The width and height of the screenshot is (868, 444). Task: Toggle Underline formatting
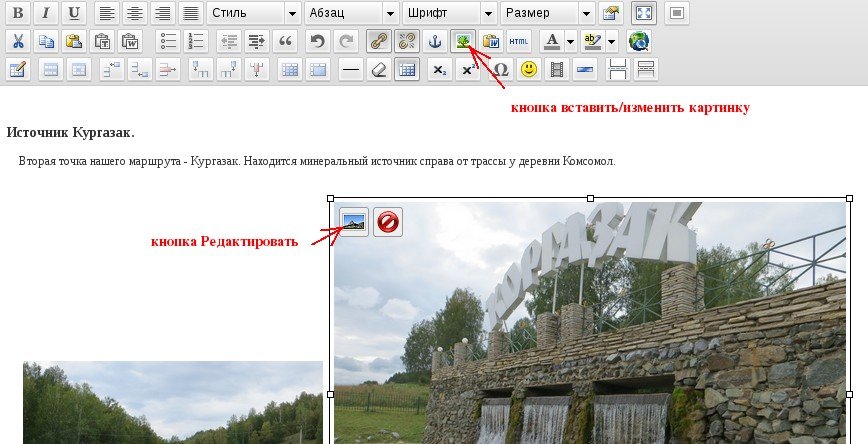(73, 13)
